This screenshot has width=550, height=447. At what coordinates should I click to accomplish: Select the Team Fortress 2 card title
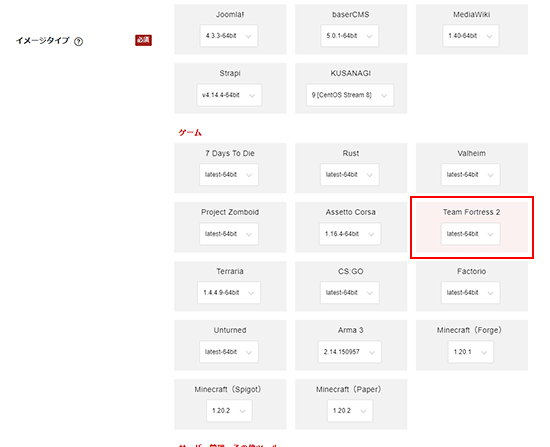(x=471, y=212)
